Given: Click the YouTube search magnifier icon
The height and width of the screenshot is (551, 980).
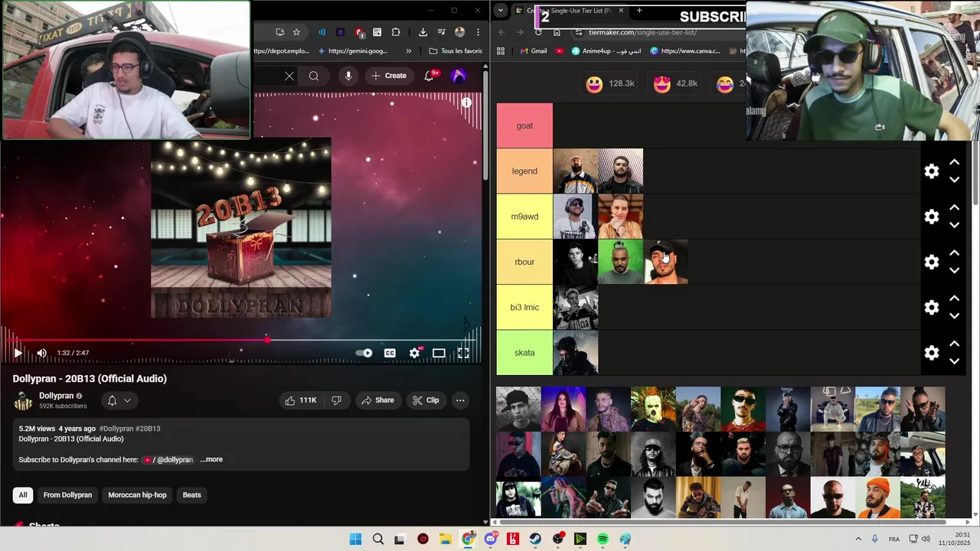Looking at the screenshot, I should (x=314, y=76).
